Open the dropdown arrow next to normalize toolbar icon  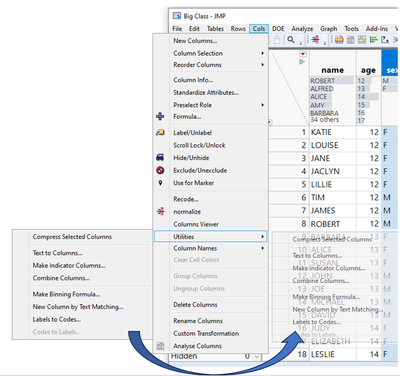tap(325, 43)
